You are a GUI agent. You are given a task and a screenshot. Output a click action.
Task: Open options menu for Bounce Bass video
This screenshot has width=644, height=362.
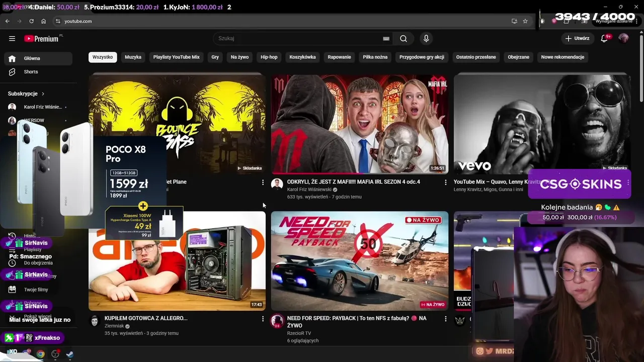(x=263, y=183)
